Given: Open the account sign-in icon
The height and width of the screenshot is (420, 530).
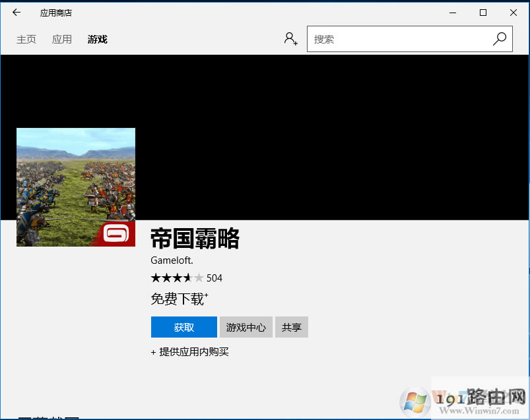Looking at the screenshot, I should click(x=290, y=39).
